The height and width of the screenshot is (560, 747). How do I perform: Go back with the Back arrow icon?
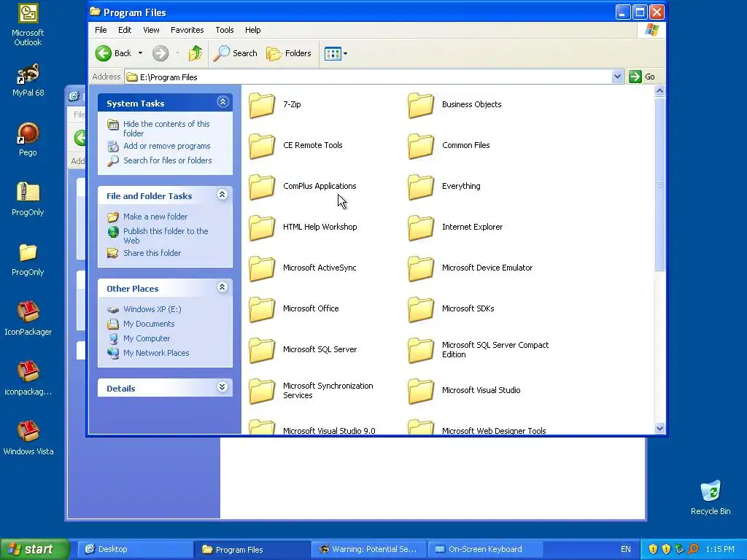pos(104,53)
